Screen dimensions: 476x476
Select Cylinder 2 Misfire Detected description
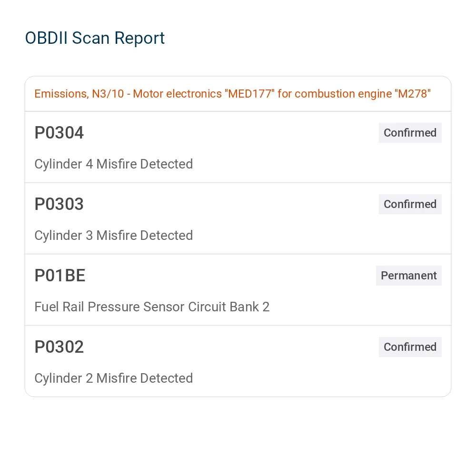tap(114, 378)
